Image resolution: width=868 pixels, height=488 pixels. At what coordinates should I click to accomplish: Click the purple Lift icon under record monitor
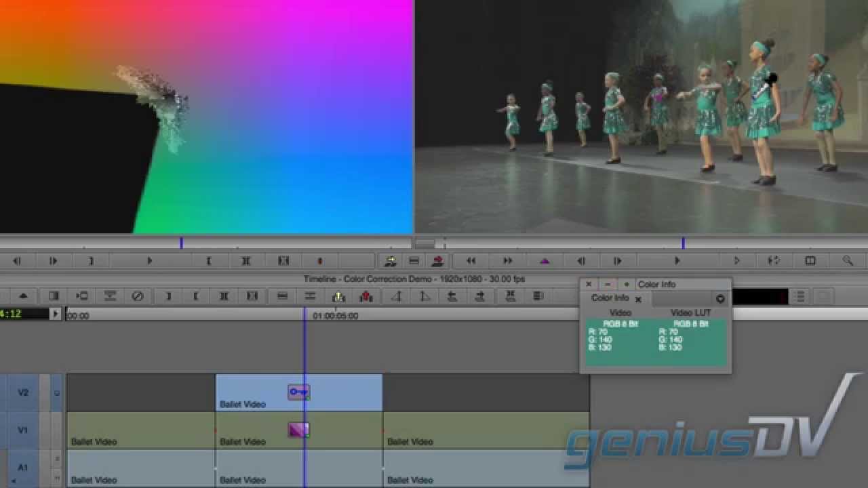pos(545,261)
